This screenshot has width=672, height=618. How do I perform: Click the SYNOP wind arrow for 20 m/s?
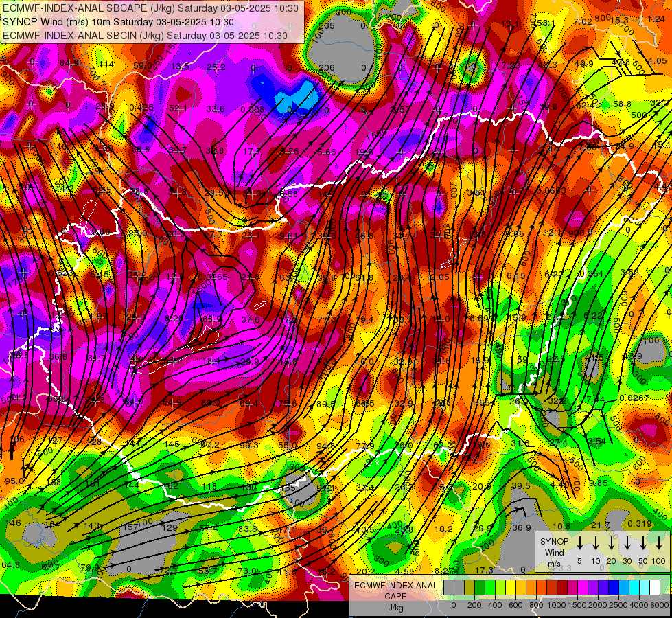pyautogui.click(x=612, y=542)
